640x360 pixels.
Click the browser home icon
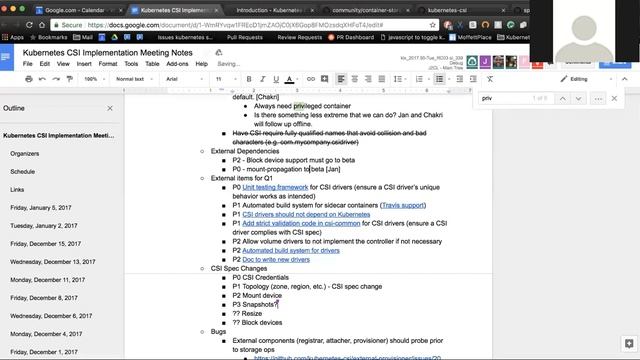pyautogui.click(x=42, y=25)
